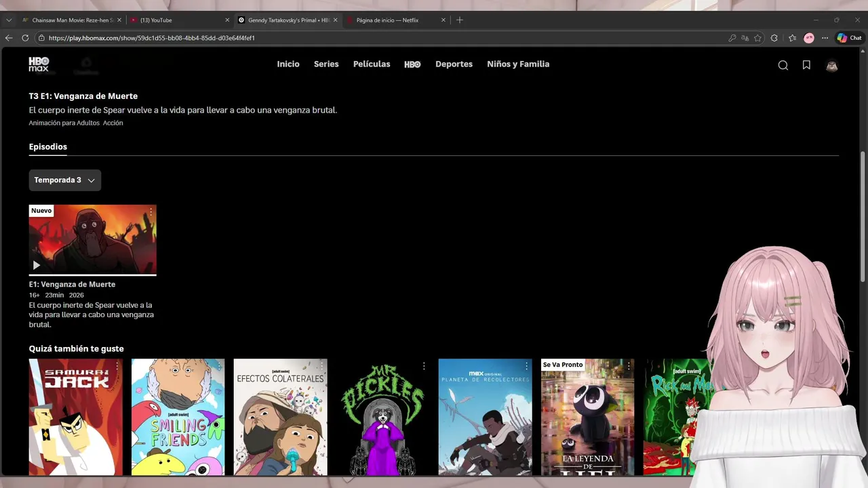Image resolution: width=868 pixels, height=488 pixels.
Task: Open saved passwords key icon
Action: [x=732, y=38]
